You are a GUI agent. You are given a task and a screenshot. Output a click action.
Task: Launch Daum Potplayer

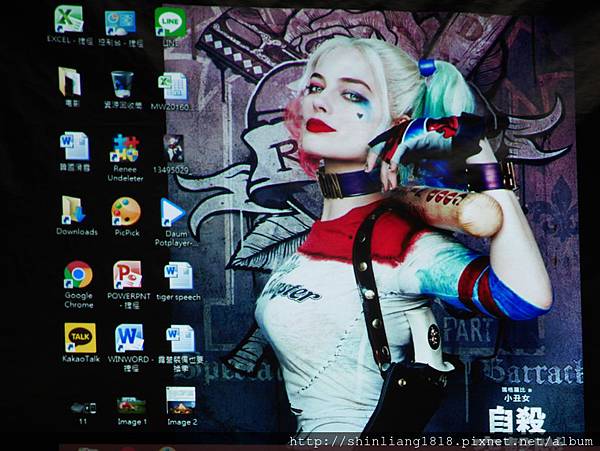click(x=172, y=212)
